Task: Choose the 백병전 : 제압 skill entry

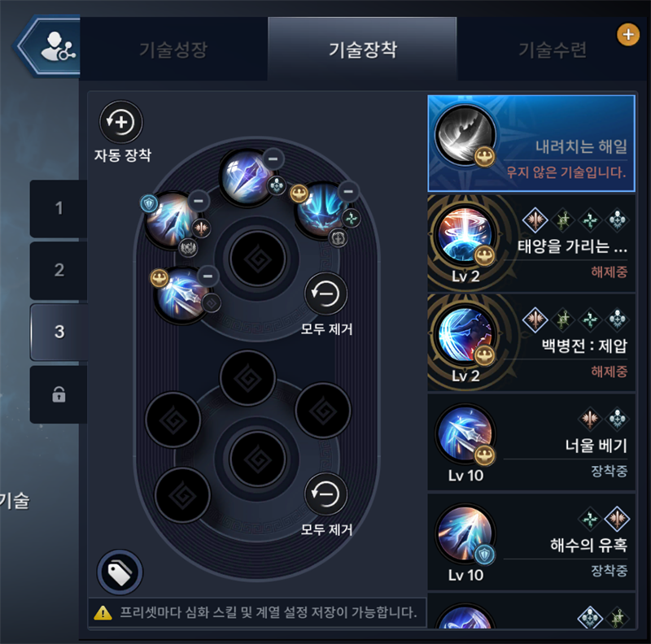Action: point(531,343)
